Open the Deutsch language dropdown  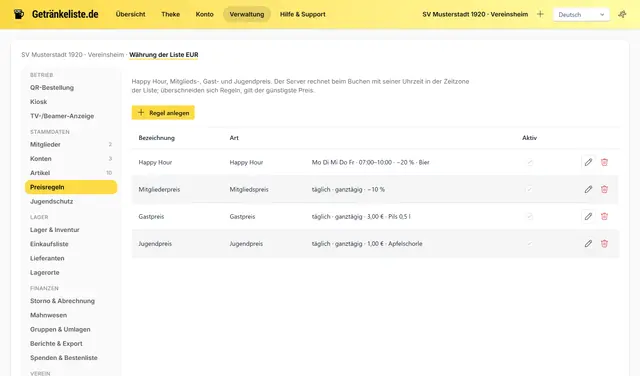(x=581, y=15)
